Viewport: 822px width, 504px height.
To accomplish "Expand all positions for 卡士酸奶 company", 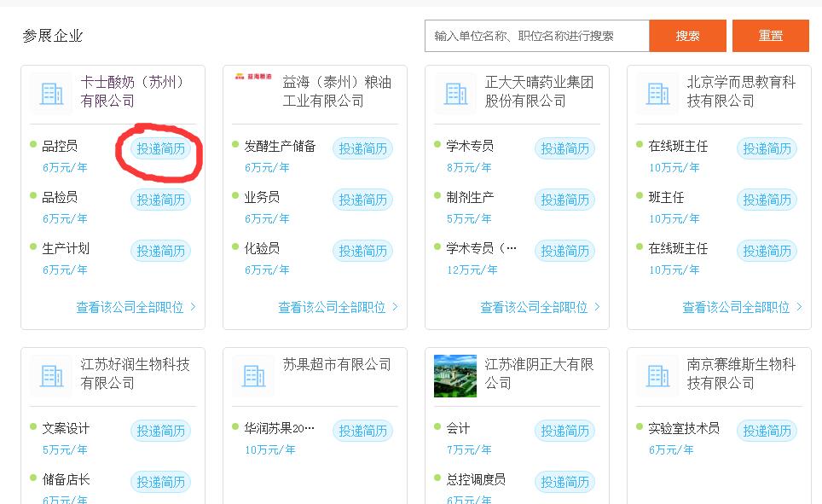I will point(136,307).
